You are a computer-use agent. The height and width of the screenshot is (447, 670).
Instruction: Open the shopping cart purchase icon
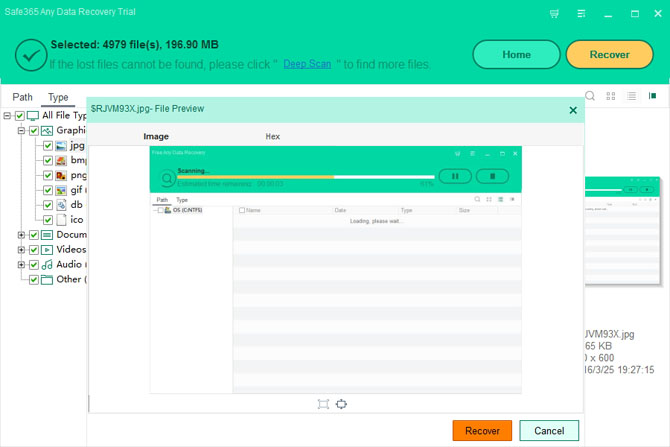(x=554, y=14)
